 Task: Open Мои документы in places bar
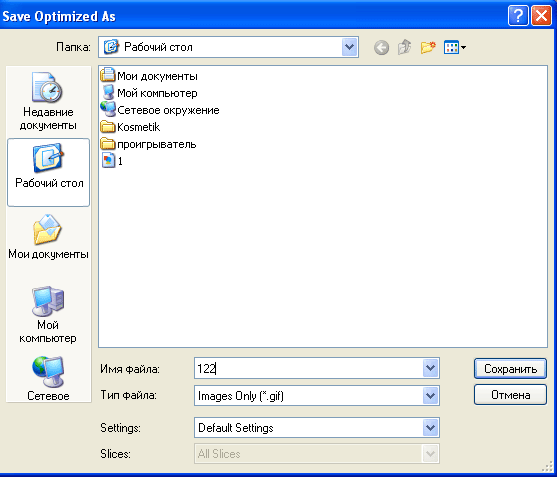pos(48,237)
